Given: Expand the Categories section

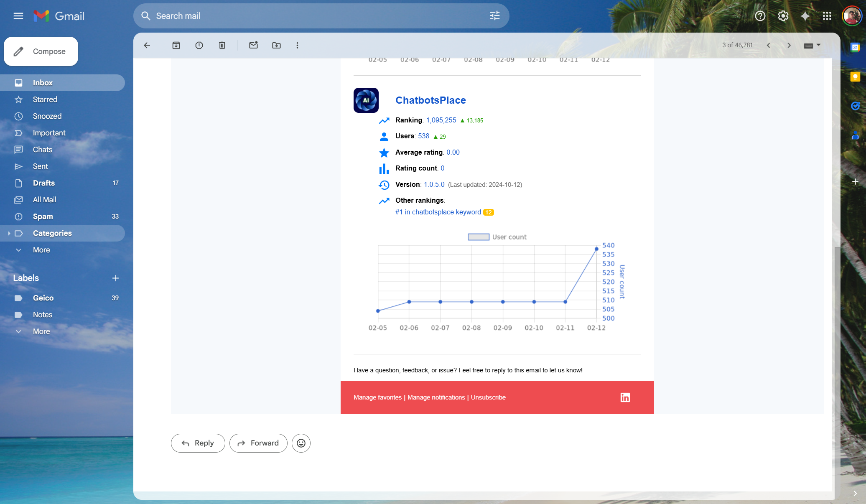Looking at the screenshot, I should tap(9, 233).
